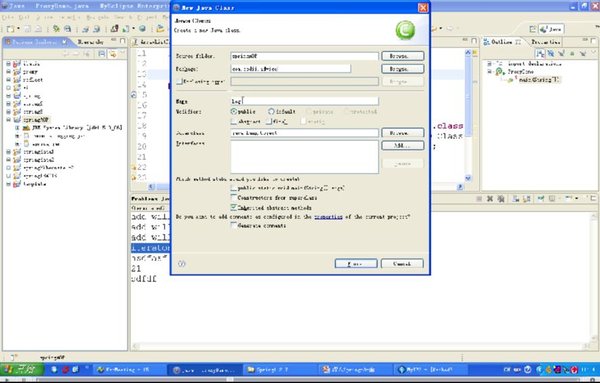Expand import declarations node in Outline
This screenshot has width=600, height=383.
[x=489, y=64]
